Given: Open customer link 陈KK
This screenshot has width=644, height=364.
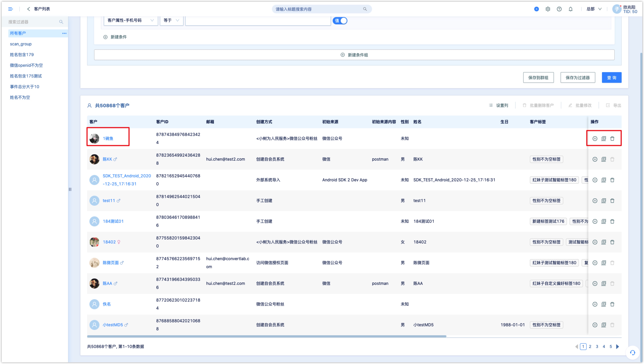Looking at the screenshot, I should pos(107,159).
